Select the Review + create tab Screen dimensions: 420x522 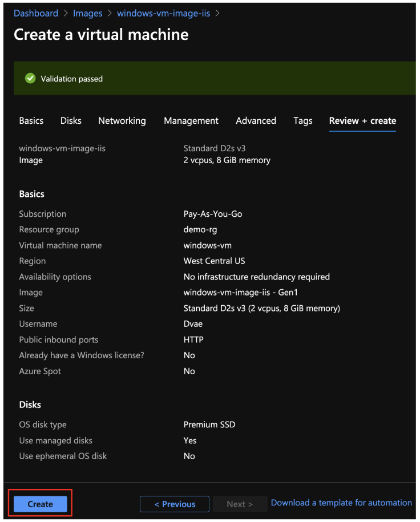point(362,121)
